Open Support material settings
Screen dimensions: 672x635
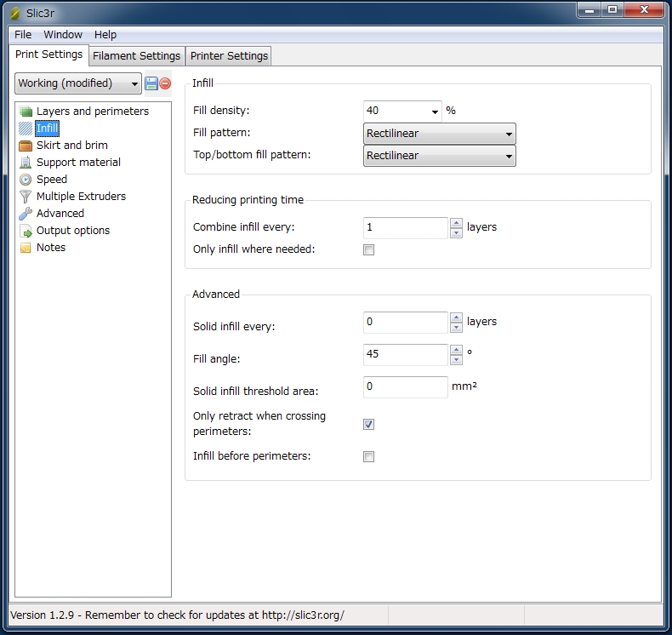click(x=78, y=163)
